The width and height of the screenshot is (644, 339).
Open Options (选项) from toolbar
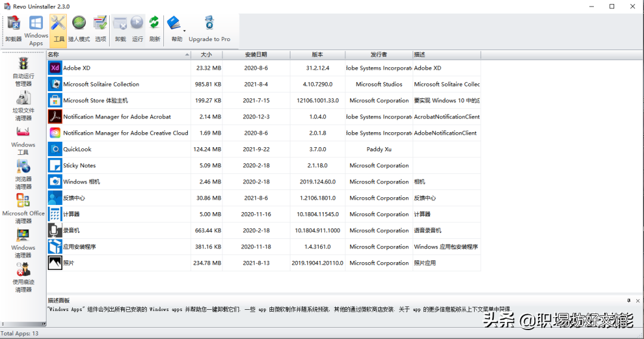pyautogui.click(x=100, y=29)
